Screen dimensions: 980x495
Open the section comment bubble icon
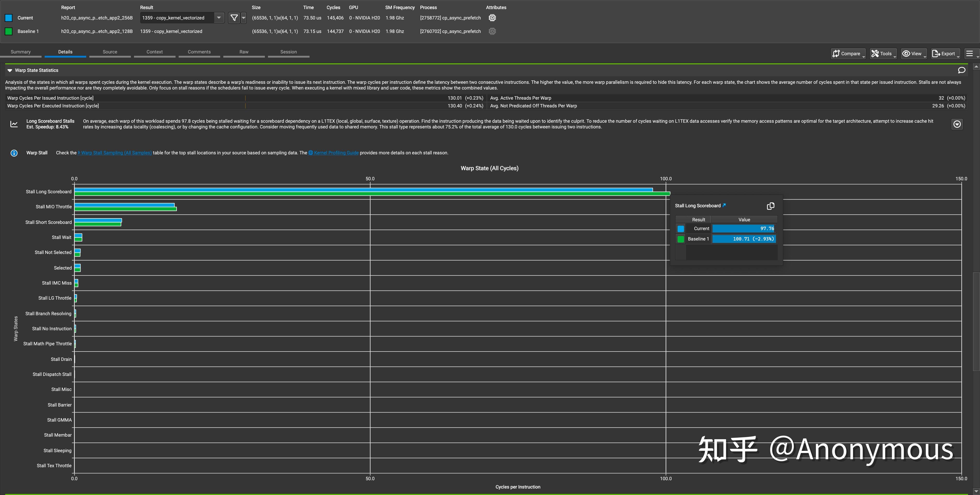coord(961,70)
